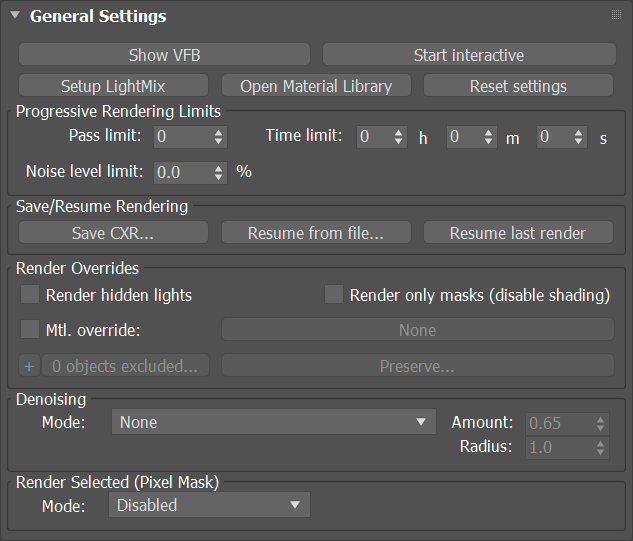
Task: Open the Denoising Mode dropdown
Action: [x=274, y=422]
